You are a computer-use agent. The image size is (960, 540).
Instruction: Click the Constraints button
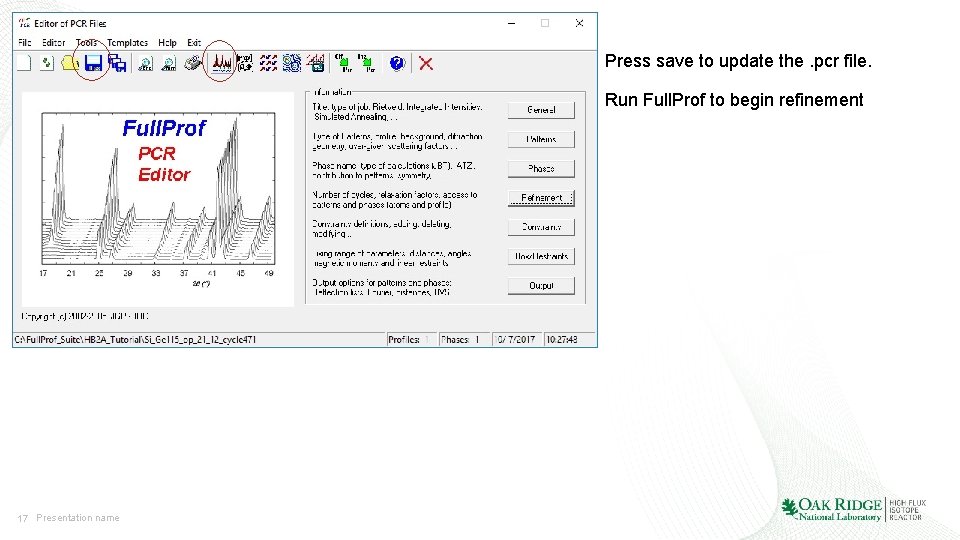click(541, 227)
